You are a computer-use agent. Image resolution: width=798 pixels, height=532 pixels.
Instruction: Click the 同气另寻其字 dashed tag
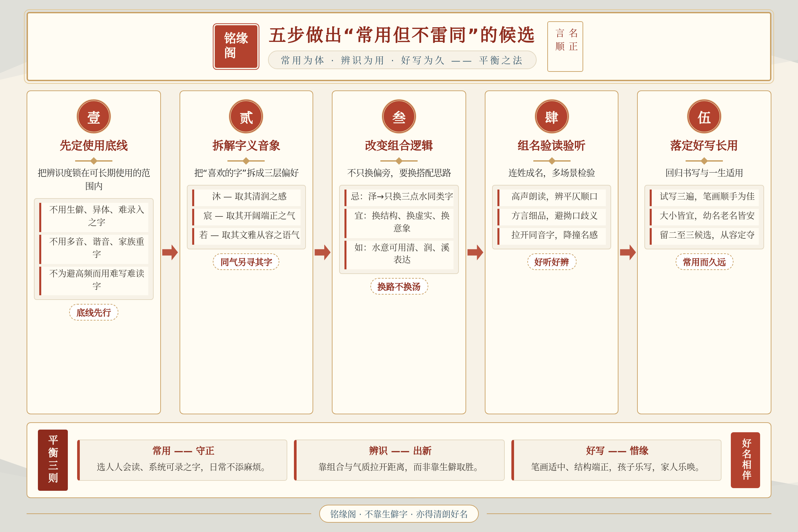[x=246, y=262]
